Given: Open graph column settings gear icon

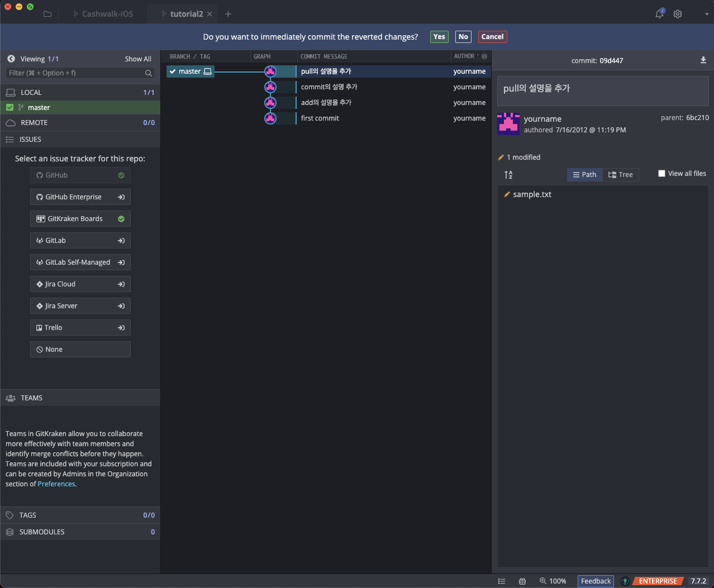Looking at the screenshot, I should coord(484,56).
